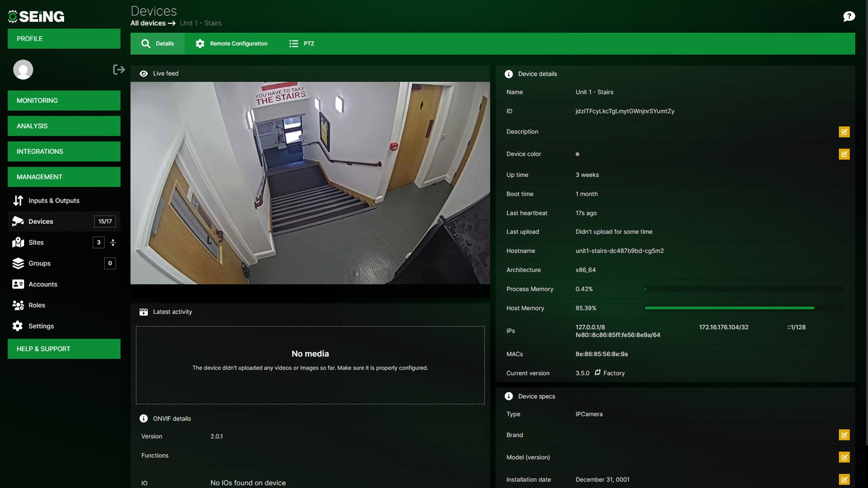
Task: Click the Architecture value x86_64
Action: [585, 270]
